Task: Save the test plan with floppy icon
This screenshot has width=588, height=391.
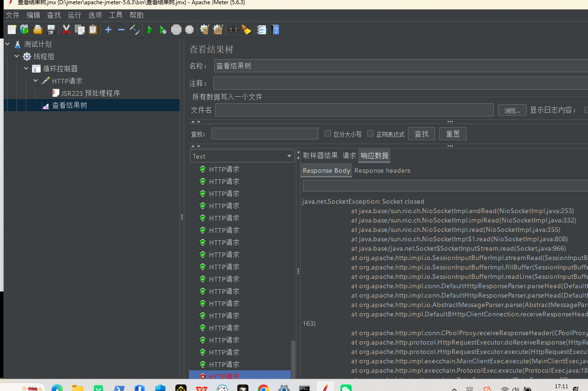Action: coord(51,30)
